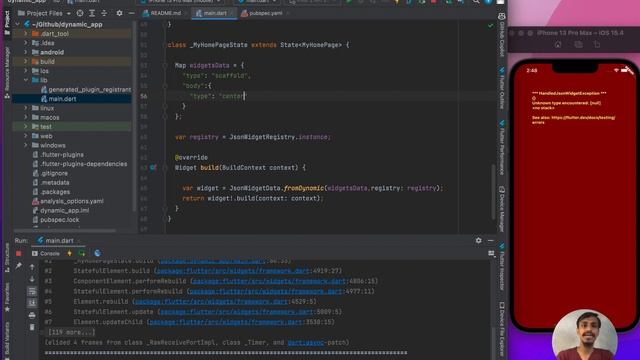Expand the android folder
Image resolution: width=640 pixels, height=360 pixels.
pyautogui.click(x=26, y=52)
